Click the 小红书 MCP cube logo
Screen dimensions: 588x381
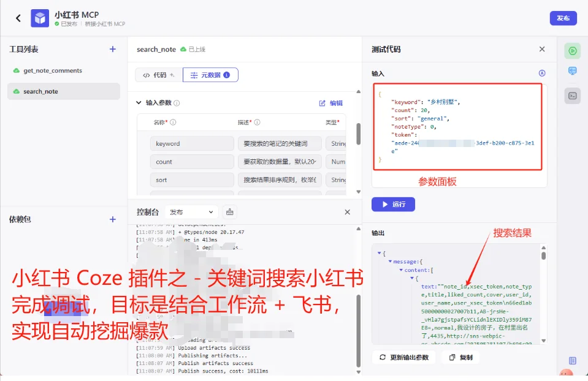(x=40, y=18)
